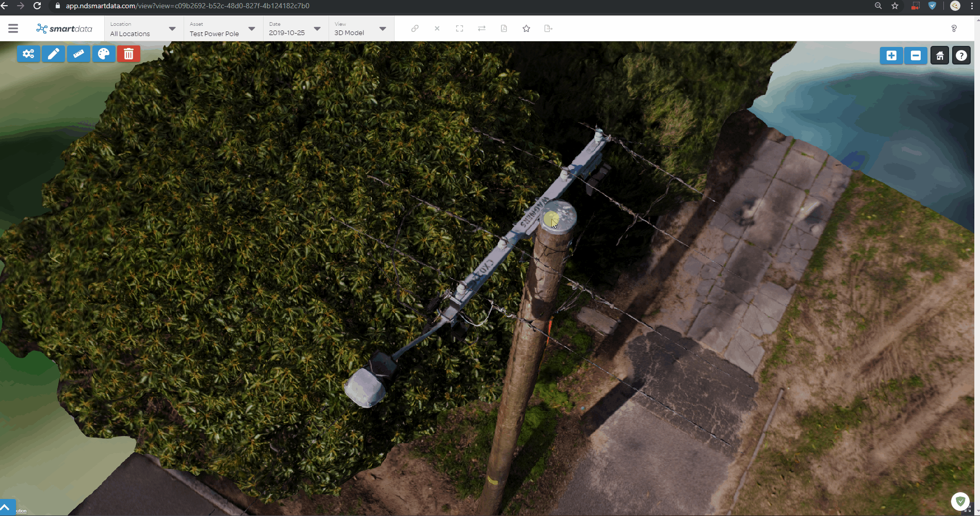Viewport: 980px width, 516px height.
Task: Click the fullscreen expand icon in toolbar
Action: click(x=459, y=28)
